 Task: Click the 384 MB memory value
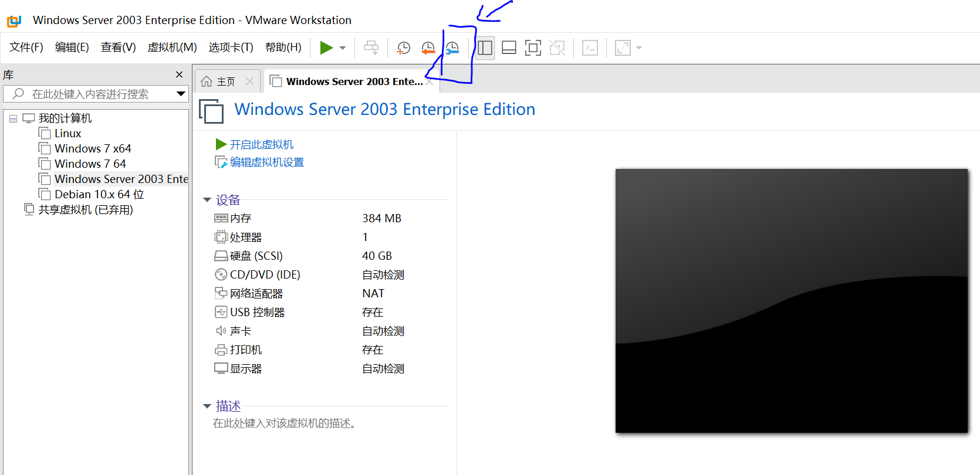coord(381,219)
